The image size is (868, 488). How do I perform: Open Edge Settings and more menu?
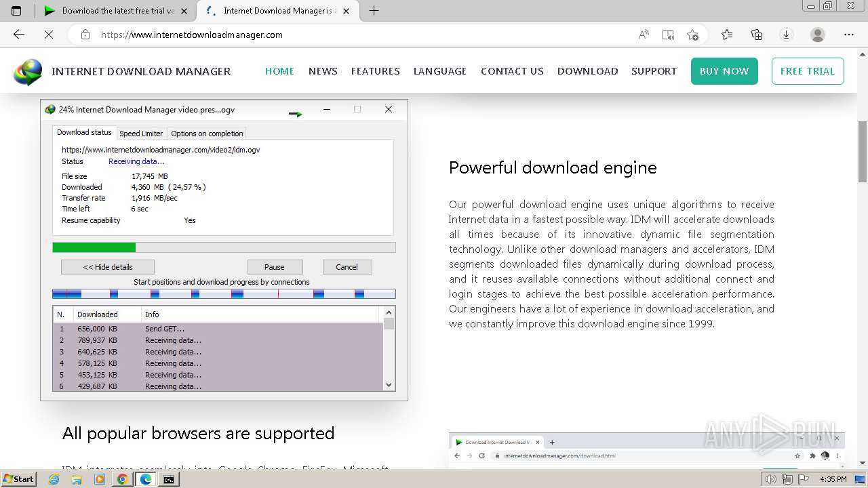(x=849, y=35)
